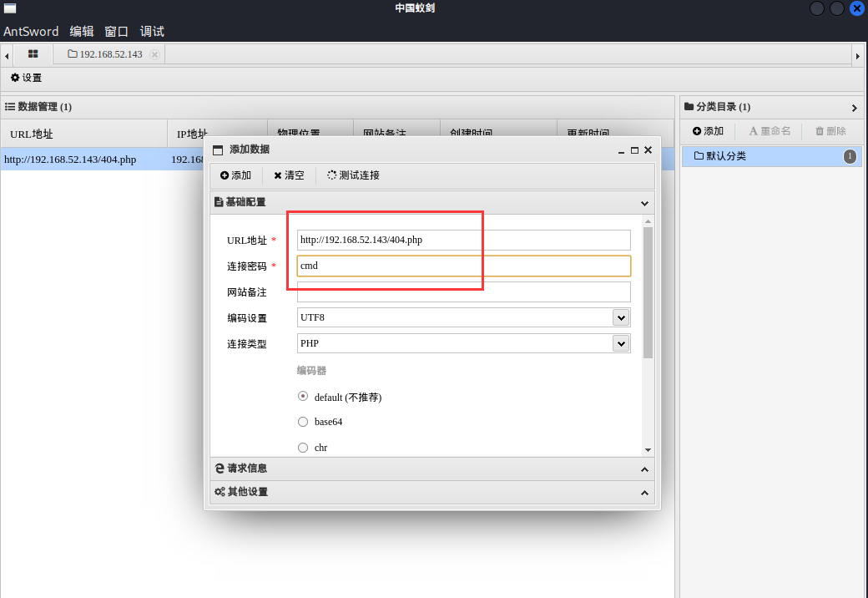Click the dialog scrollbar up arrow
This screenshot has height=598, width=868.
648,221
